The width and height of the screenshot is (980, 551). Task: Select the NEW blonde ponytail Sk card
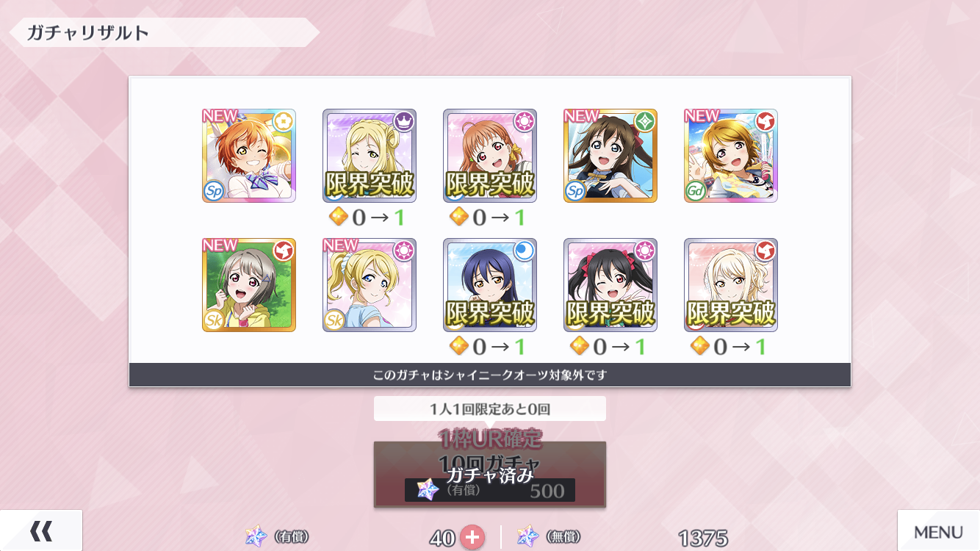tap(370, 285)
